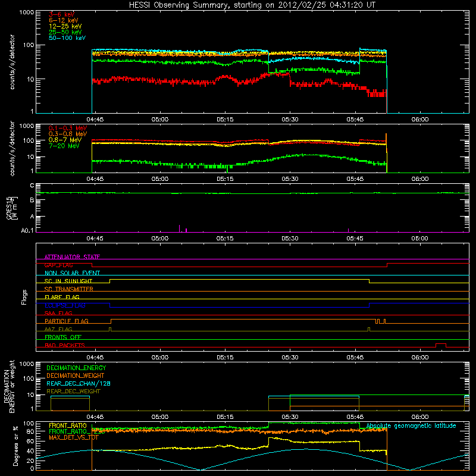The width and height of the screenshot is (476, 476).
Task: Click the 05:30 tick label under decimation plot
Action: point(290,417)
